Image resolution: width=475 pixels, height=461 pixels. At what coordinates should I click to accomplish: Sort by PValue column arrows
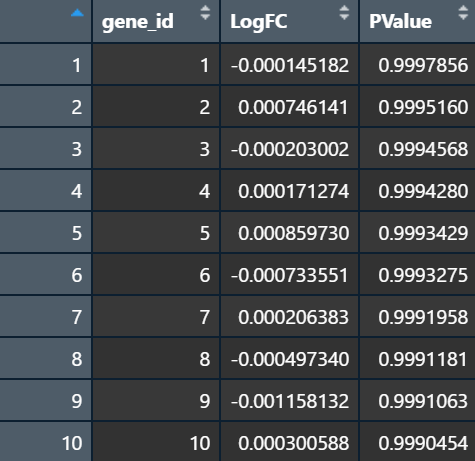[463, 13]
